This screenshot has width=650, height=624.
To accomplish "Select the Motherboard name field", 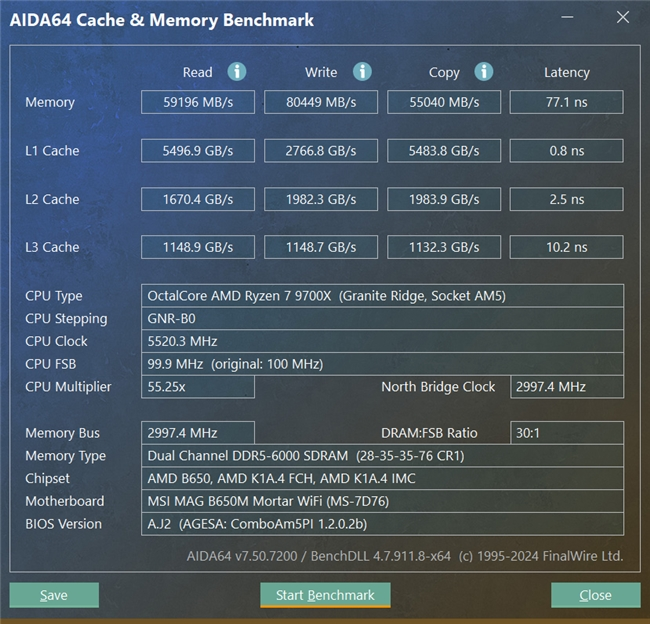I will (x=383, y=501).
